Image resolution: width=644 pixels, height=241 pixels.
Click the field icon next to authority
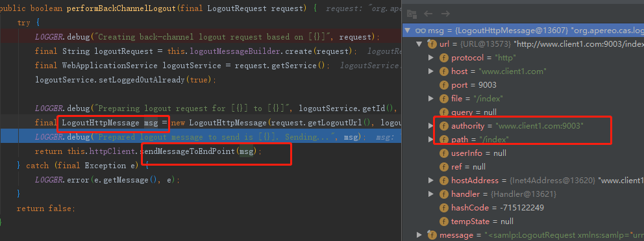(x=444, y=126)
